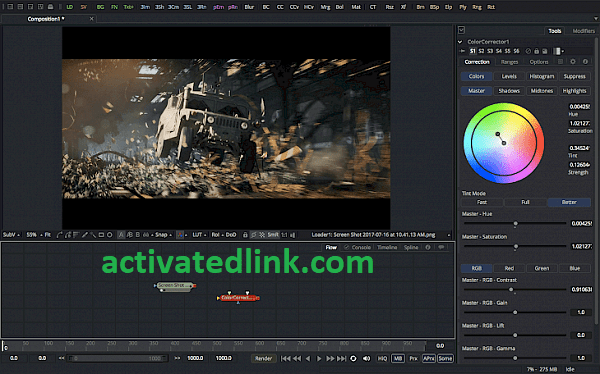
Task: Switch to the Ranges tab
Action: [509, 62]
